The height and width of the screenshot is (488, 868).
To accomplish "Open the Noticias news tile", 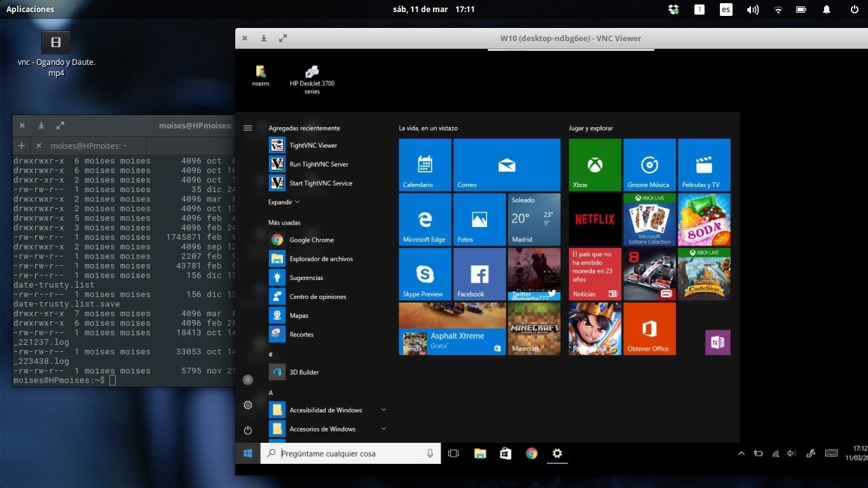I will pyautogui.click(x=595, y=274).
